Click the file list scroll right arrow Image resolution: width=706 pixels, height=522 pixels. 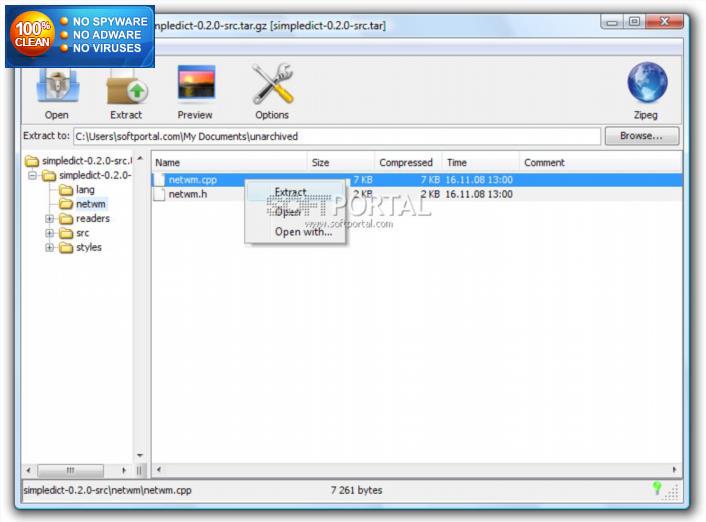(674, 469)
